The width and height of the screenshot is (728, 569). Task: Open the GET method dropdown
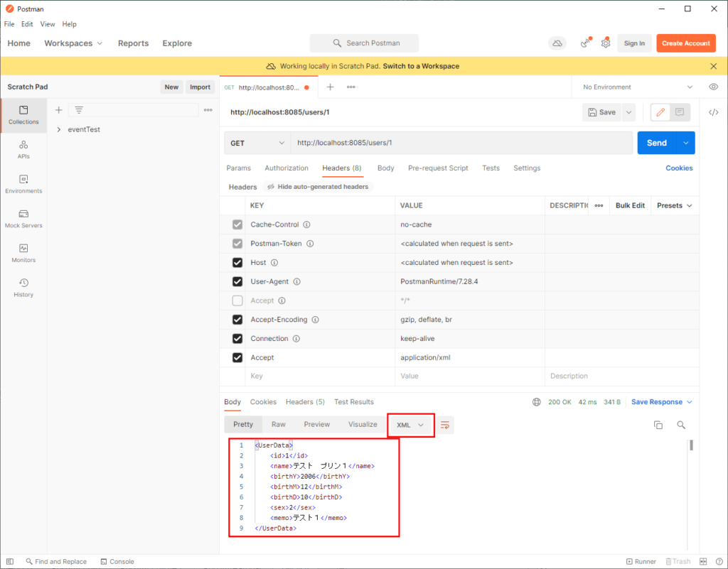(257, 143)
